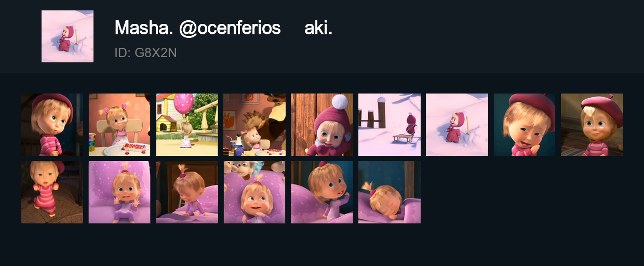Open thumbnail of Masha on pink pillow, hands up
Image resolution: width=644 pixels, height=266 pixels.
119,192
